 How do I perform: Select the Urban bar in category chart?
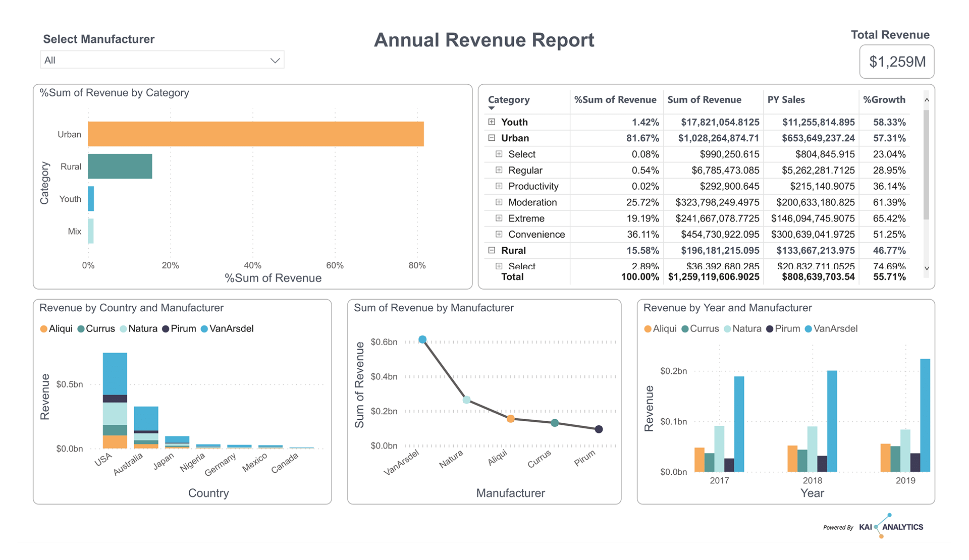pyautogui.click(x=256, y=134)
